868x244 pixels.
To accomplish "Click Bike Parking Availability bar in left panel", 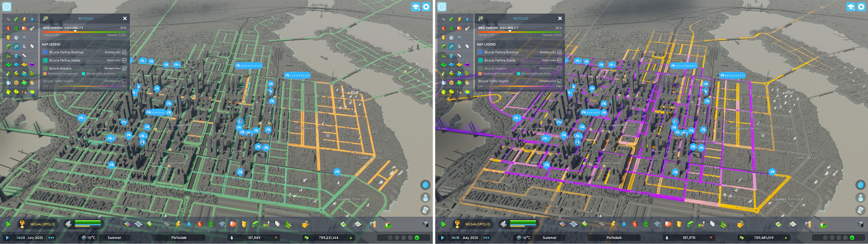I will (85, 31).
